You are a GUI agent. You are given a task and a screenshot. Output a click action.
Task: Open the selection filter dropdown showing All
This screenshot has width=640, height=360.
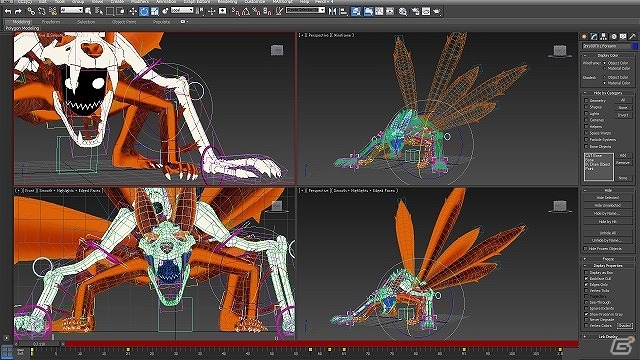click(x=71, y=10)
